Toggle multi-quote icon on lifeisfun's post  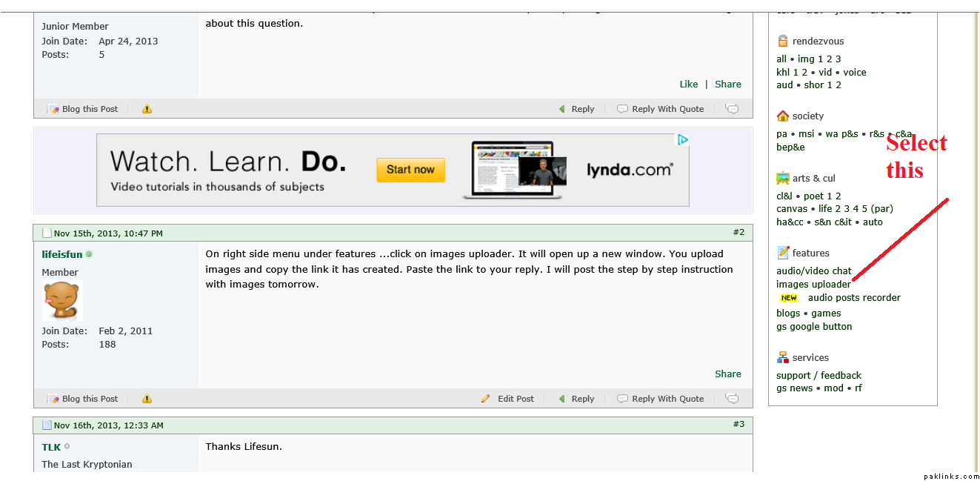(732, 399)
